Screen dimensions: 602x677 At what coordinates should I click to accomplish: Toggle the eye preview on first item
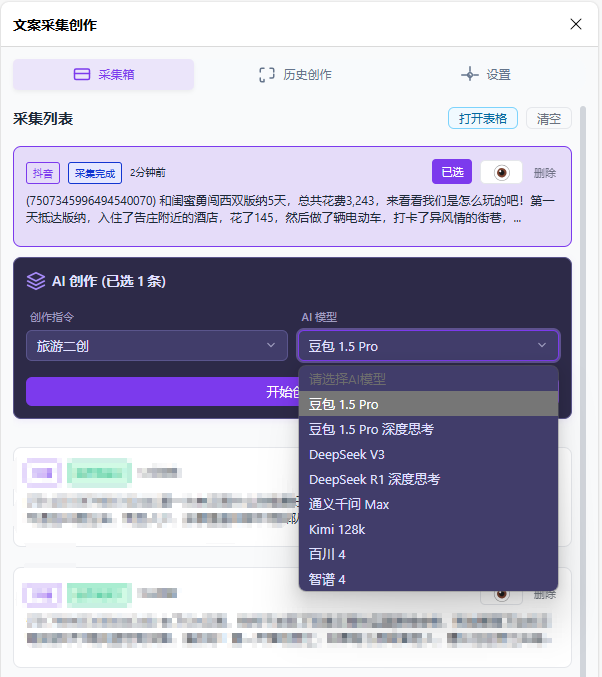[x=501, y=172]
